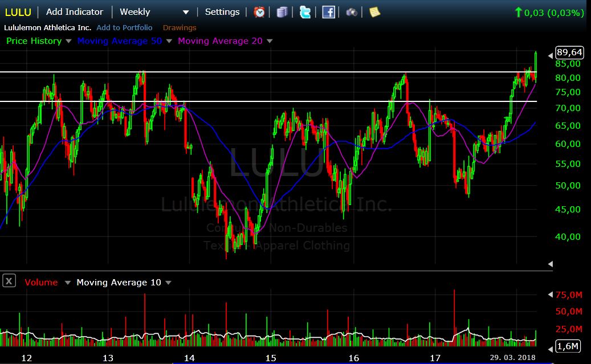Share chart via Twitter icon
591x364 pixels.
click(305, 12)
